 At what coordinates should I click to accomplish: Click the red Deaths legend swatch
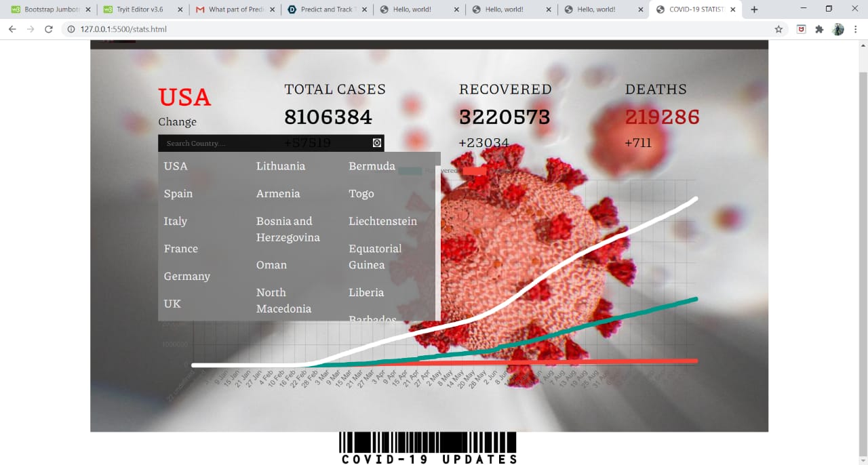coord(475,171)
